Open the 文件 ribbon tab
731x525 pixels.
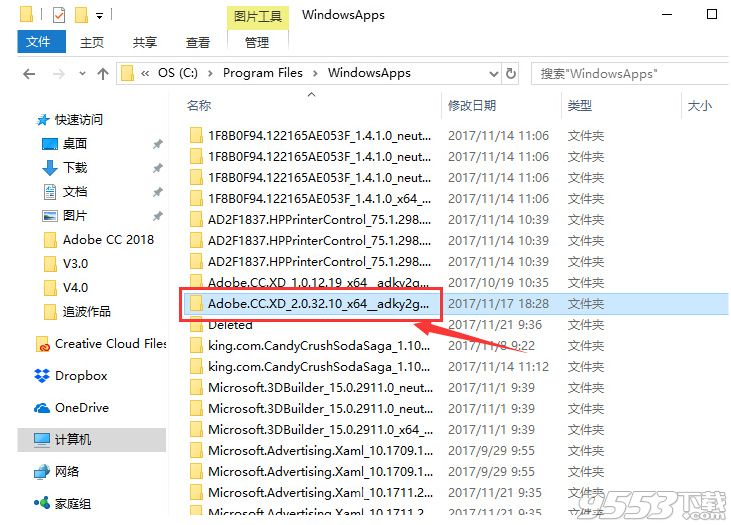41,42
